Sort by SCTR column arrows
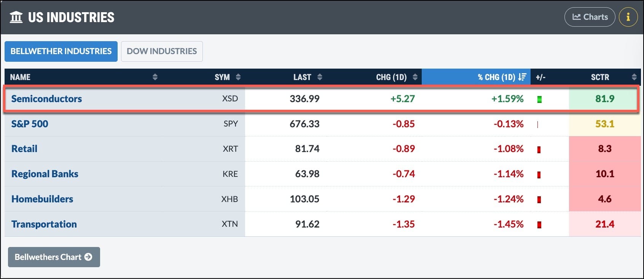The width and height of the screenshot is (644, 279). pos(634,77)
